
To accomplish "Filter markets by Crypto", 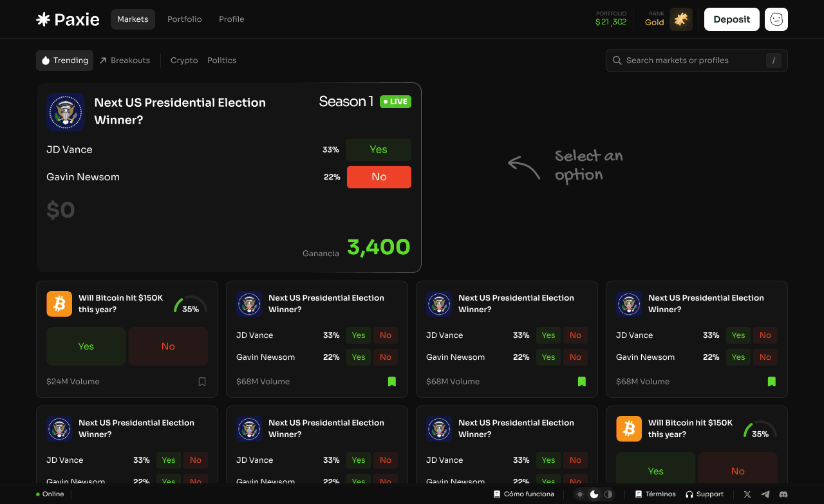I will (x=184, y=61).
